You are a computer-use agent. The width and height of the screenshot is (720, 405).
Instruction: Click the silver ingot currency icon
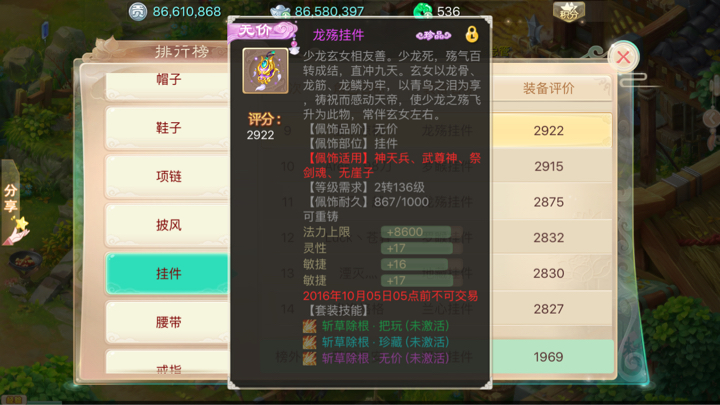pyautogui.click(x=280, y=11)
